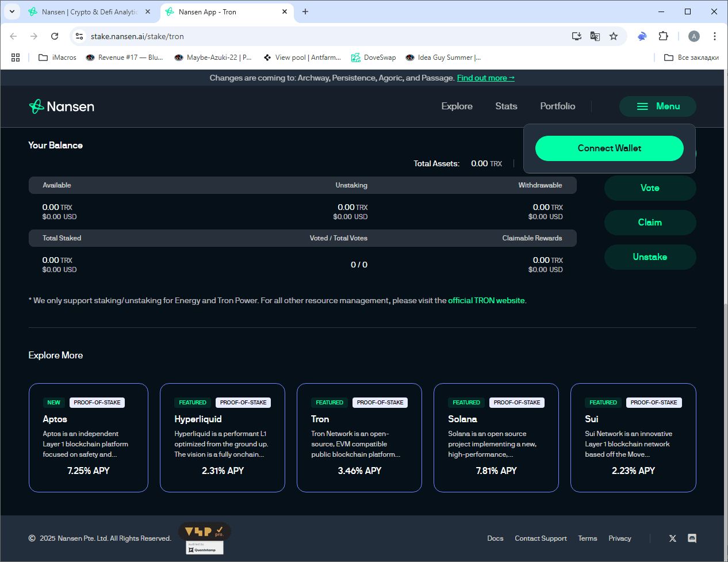This screenshot has width=728, height=562.
Task: Open the Hyperliquid staking card
Action: coord(223,438)
